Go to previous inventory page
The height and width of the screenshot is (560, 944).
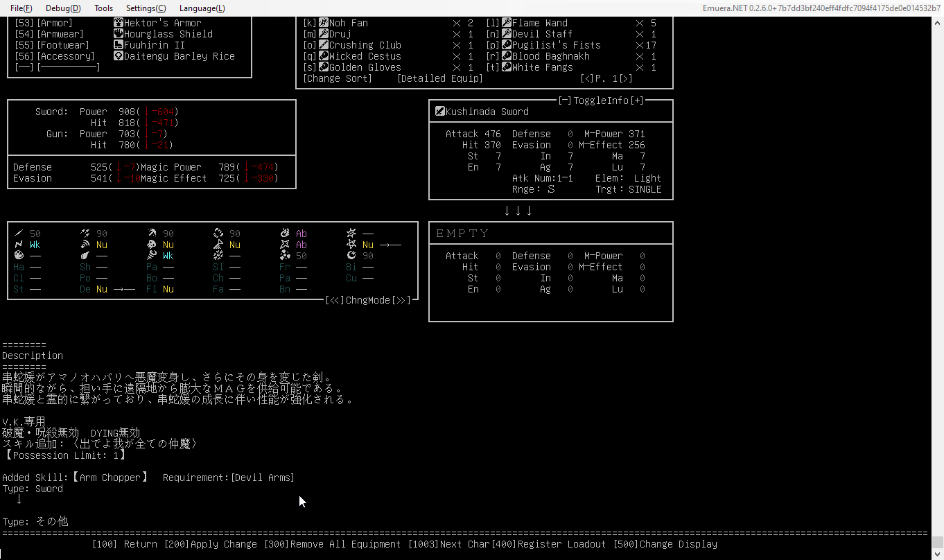pyautogui.click(x=587, y=78)
